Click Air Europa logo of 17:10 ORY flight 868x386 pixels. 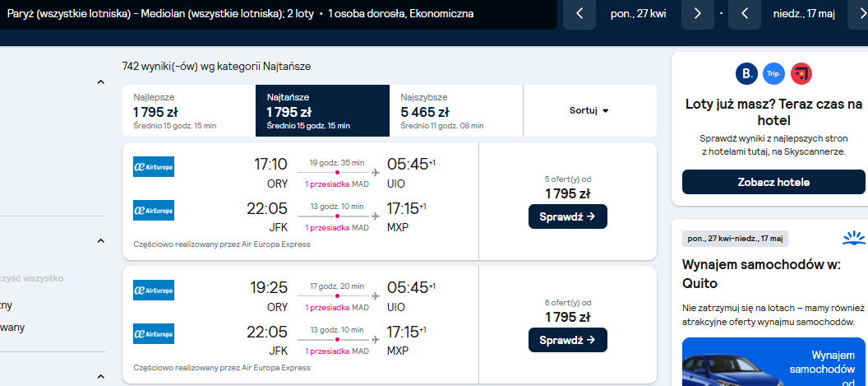click(x=154, y=166)
